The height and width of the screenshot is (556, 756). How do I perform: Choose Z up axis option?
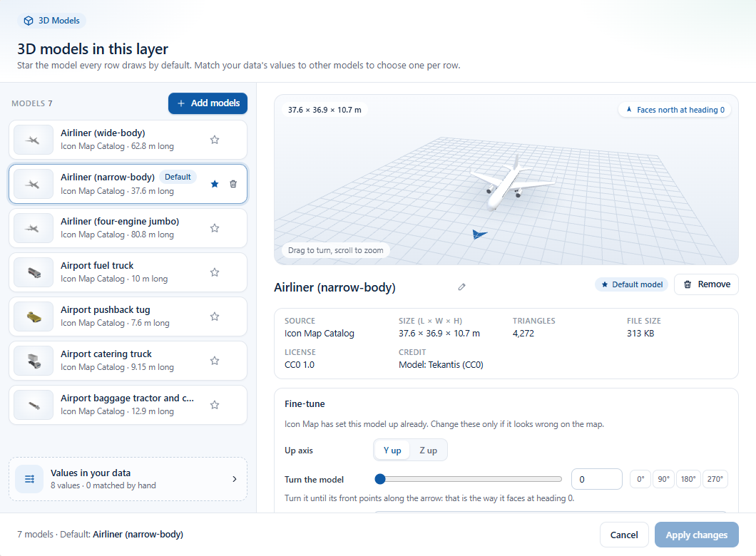(x=428, y=451)
